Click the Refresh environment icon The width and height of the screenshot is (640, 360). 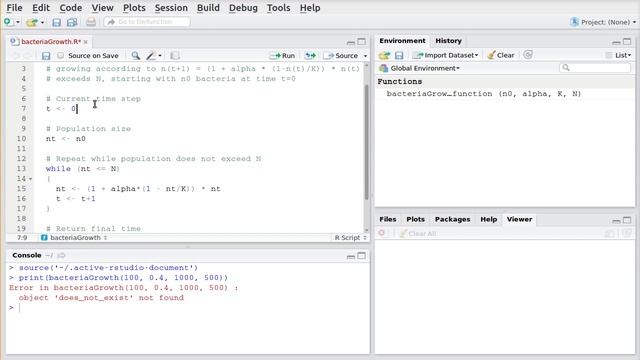(528, 55)
